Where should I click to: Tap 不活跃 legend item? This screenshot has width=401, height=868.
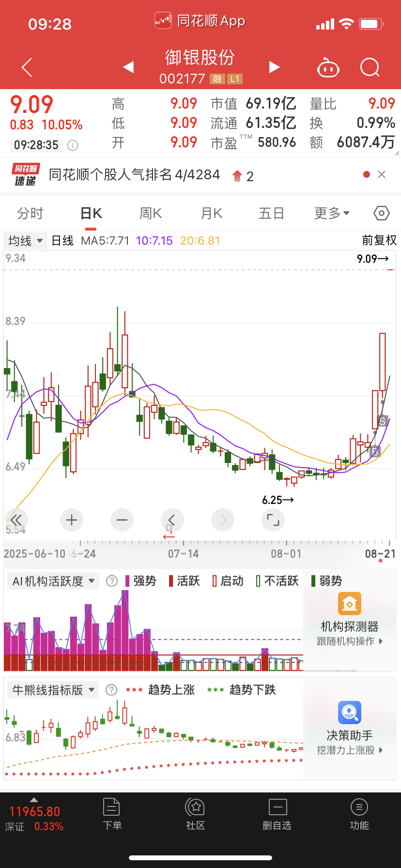(x=278, y=581)
